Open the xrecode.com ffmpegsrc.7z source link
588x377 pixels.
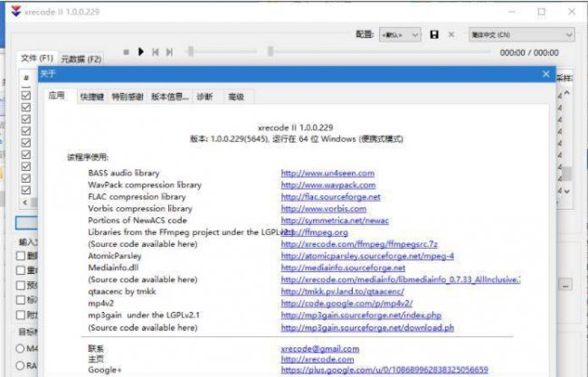359,244
